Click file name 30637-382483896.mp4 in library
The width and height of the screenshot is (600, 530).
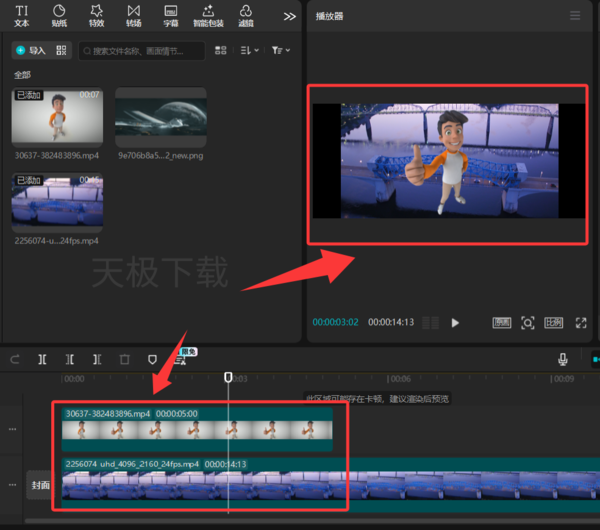(57, 155)
